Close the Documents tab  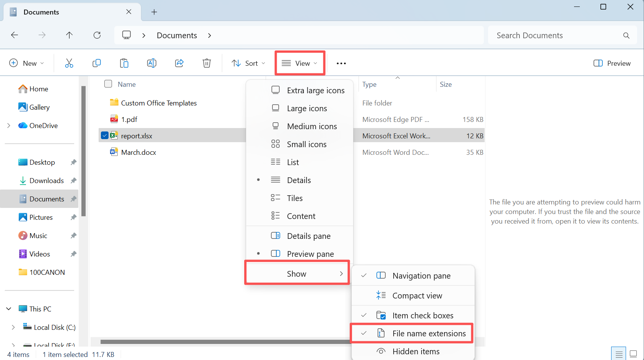point(129,12)
